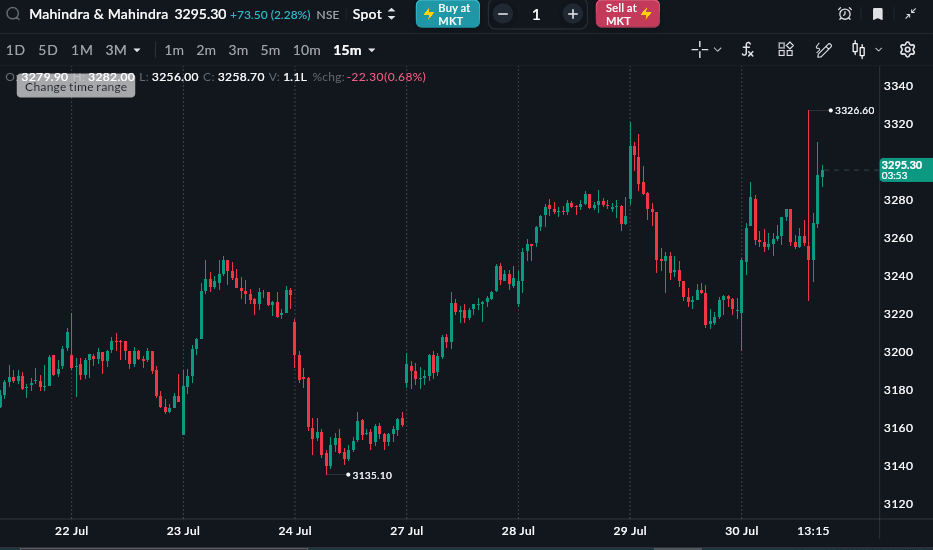This screenshot has height=550, width=933.
Task: Open the Spot segment dropdown
Action: tap(374, 14)
